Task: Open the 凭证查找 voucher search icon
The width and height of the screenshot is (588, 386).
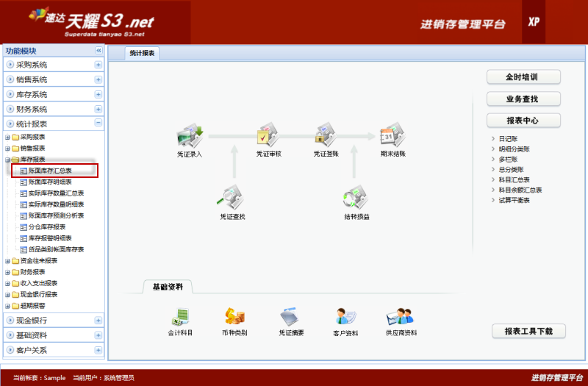Action: (232, 199)
